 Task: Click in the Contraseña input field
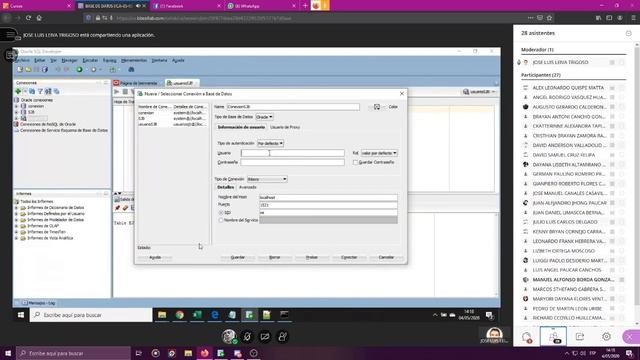tap(293, 162)
